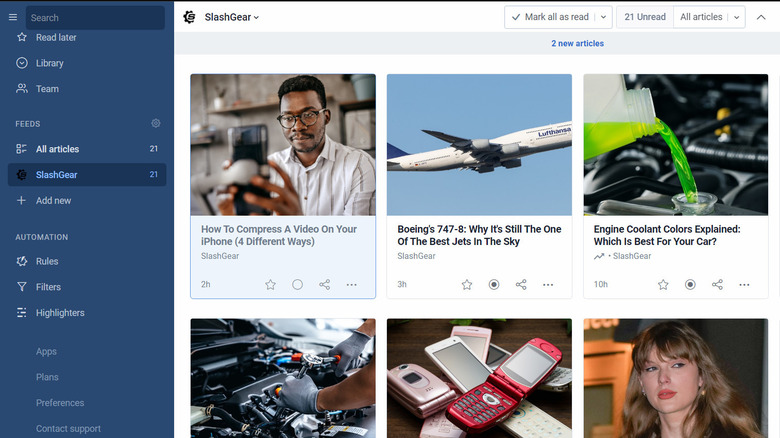
Task: Toggle read status on iPhone video article
Action: tap(297, 285)
